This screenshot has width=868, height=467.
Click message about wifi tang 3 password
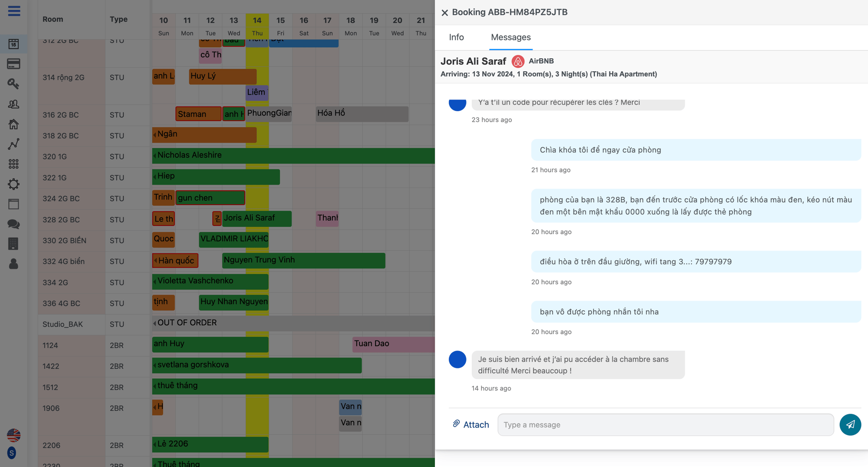click(x=696, y=262)
